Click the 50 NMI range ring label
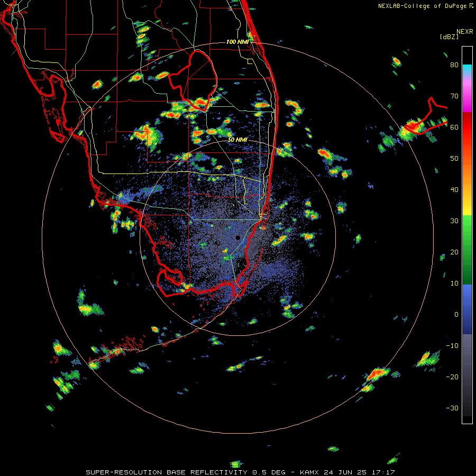Image resolution: width=476 pixels, height=476 pixels. point(237,140)
